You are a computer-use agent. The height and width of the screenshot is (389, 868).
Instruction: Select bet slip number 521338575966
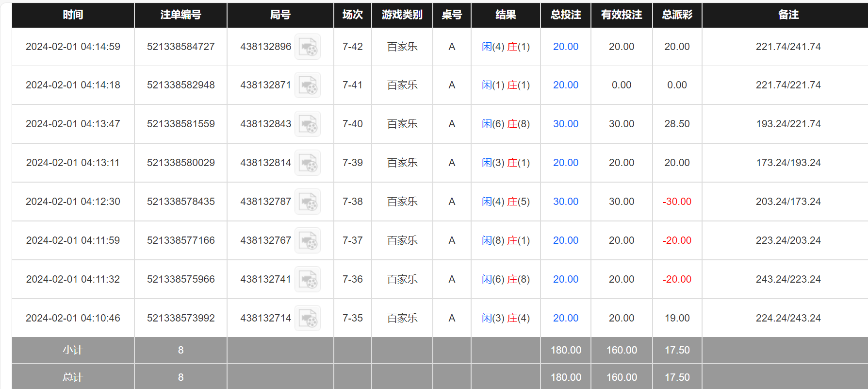(181, 279)
